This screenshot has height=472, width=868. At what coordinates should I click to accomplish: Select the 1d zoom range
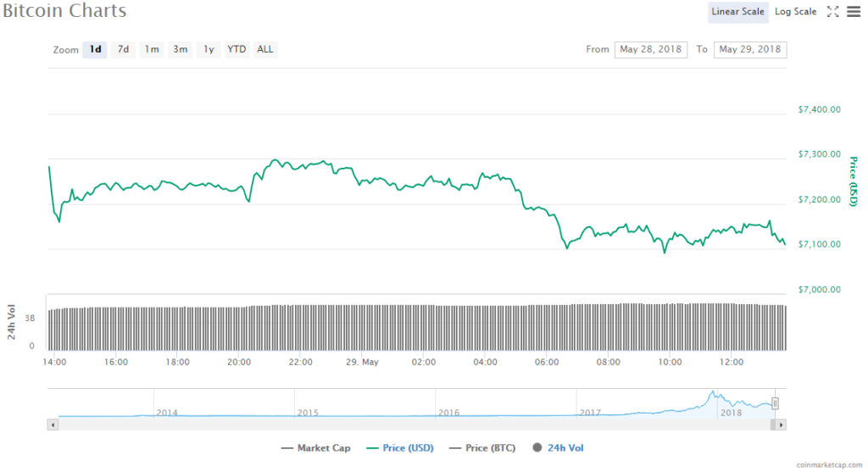pyautogui.click(x=95, y=49)
